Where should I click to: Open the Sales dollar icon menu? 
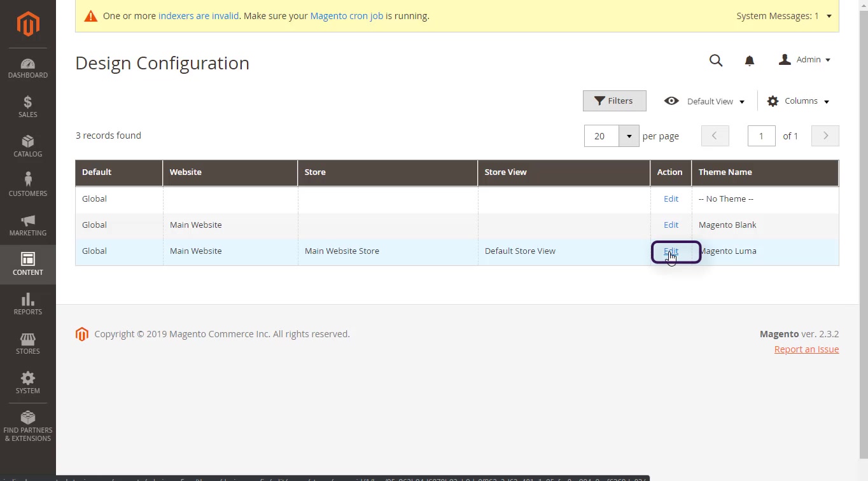coord(28,107)
